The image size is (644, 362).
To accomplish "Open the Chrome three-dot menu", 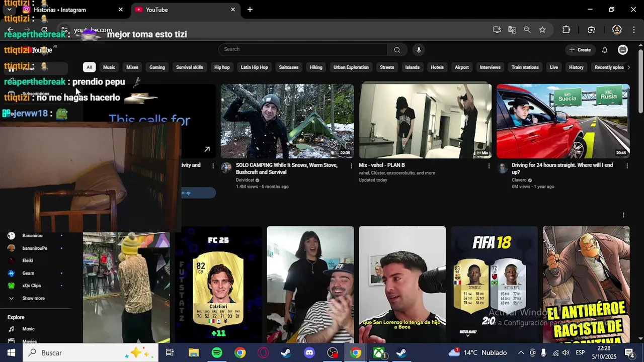I will click(x=633, y=30).
